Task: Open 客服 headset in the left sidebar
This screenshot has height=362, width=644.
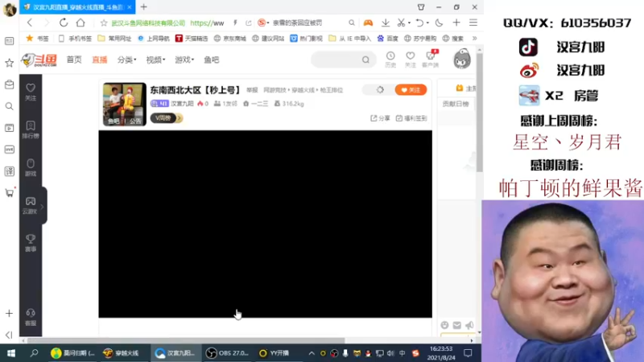Action: coord(31,317)
